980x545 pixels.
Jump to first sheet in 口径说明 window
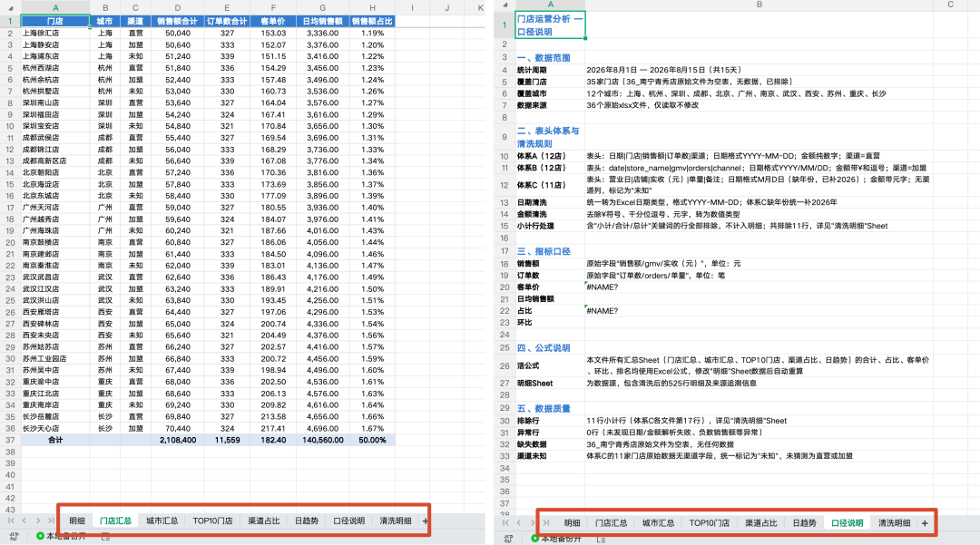[x=505, y=522]
